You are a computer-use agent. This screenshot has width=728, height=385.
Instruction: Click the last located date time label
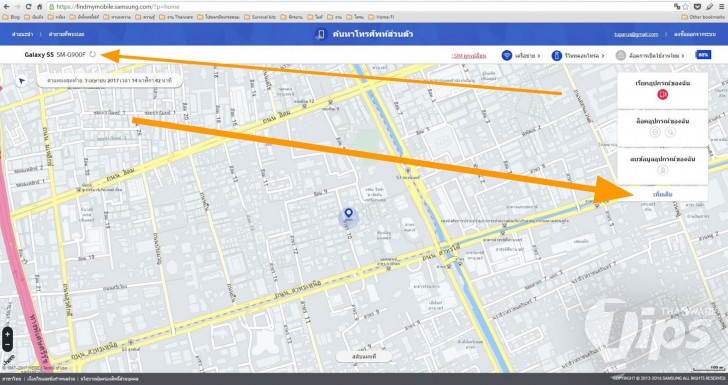coord(109,81)
